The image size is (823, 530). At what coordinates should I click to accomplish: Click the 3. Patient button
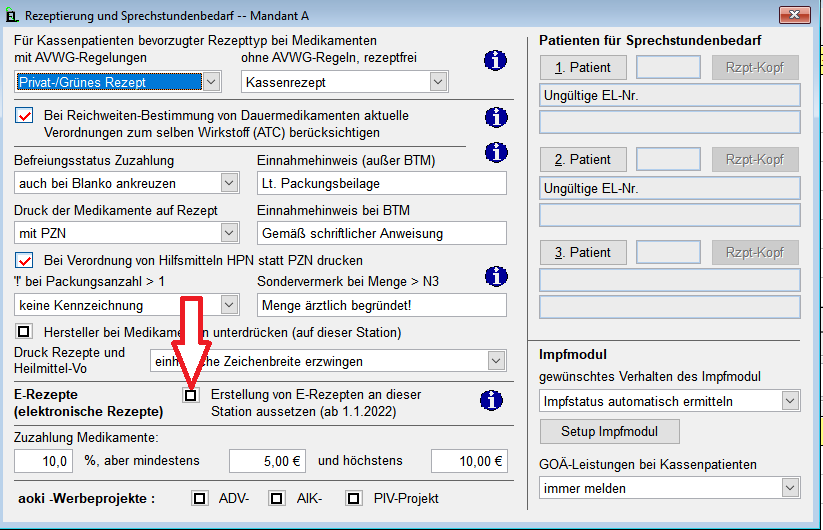point(583,253)
